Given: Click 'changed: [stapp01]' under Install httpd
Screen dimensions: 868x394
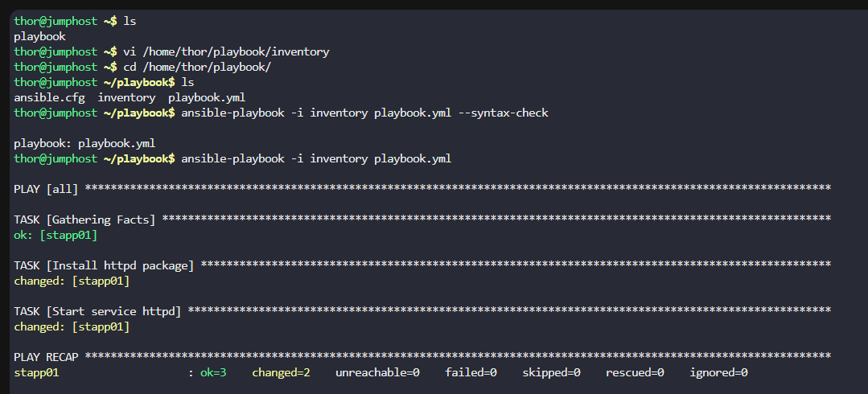Looking at the screenshot, I should 72,281.
